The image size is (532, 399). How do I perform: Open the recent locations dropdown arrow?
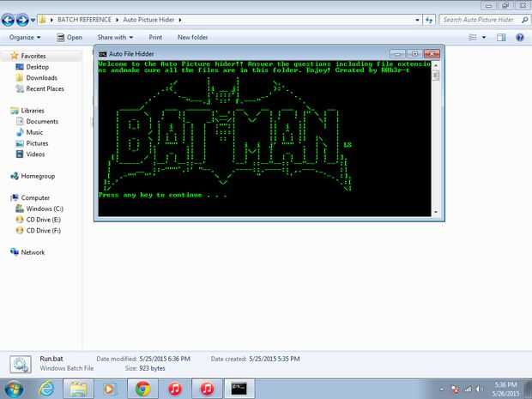tap(33, 20)
